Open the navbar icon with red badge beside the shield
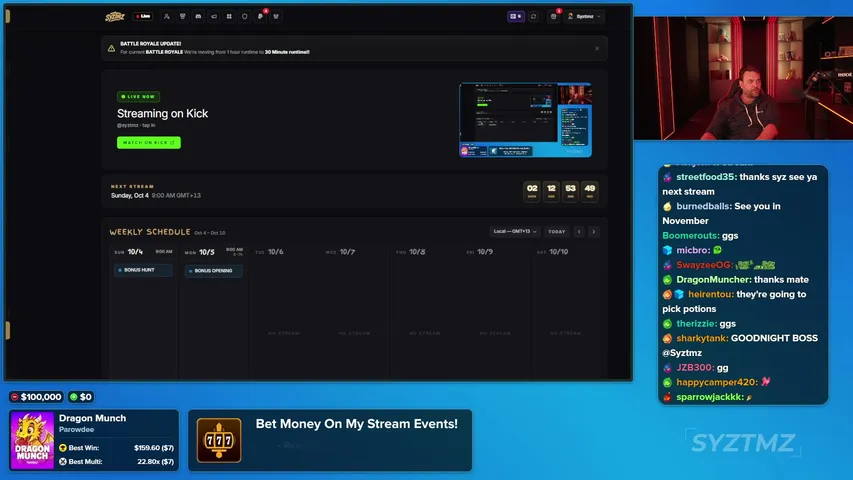Image resolution: width=853 pixels, height=480 pixels. coord(261,16)
